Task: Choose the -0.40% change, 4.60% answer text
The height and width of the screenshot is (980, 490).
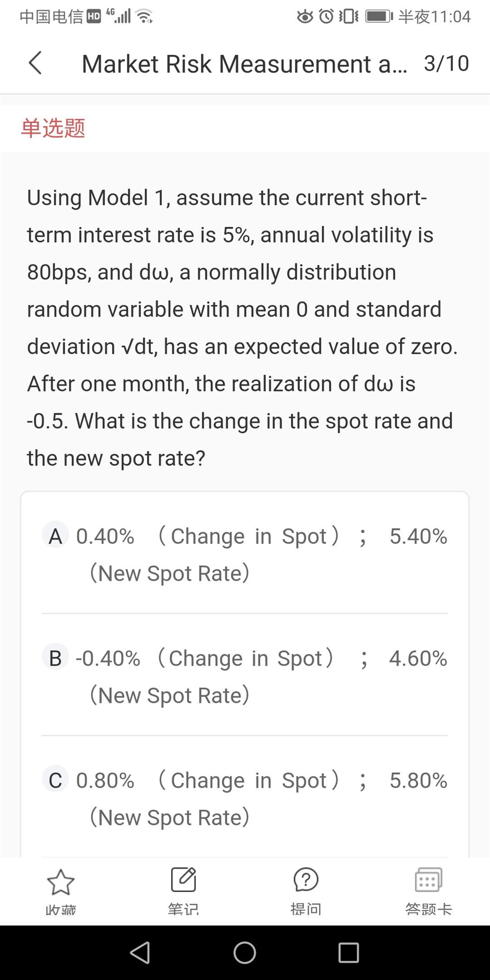Action: coord(261,676)
